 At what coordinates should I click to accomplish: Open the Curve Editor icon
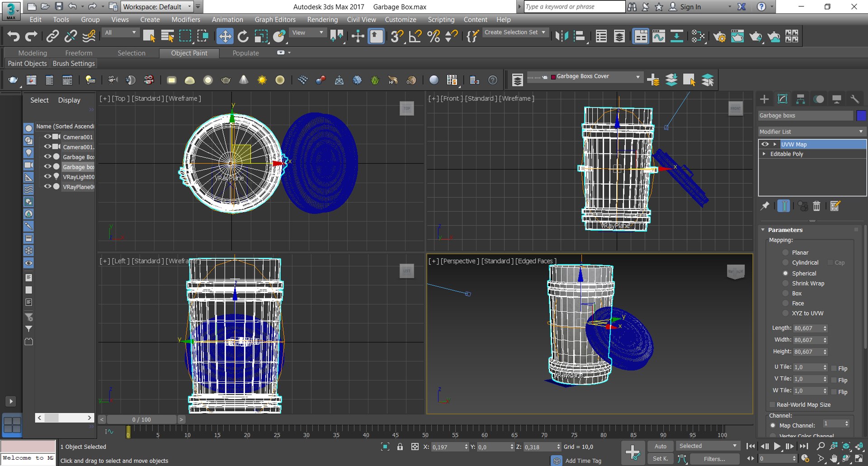[x=659, y=36]
